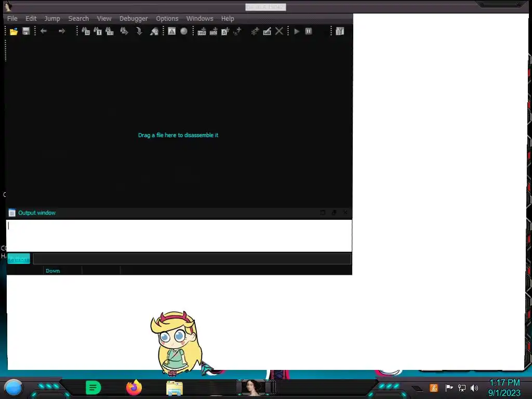
Task: Open the Jump menu
Action: (52, 19)
